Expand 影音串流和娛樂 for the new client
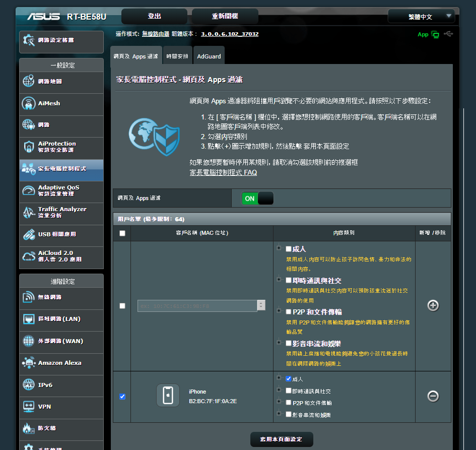476x450 pixels. (279, 342)
